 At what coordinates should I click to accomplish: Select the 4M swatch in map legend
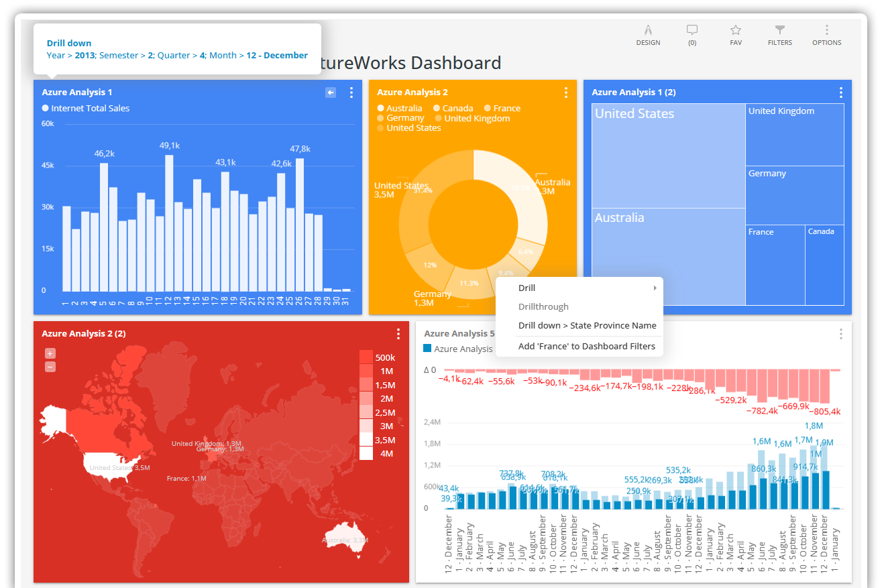pyautogui.click(x=366, y=453)
